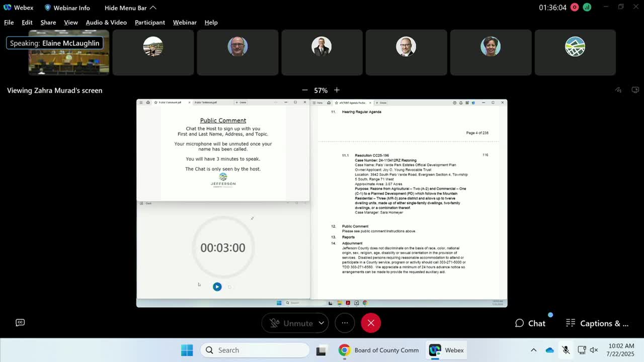Collapse menu via Hide Menu Bar

pyautogui.click(x=130, y=8)
